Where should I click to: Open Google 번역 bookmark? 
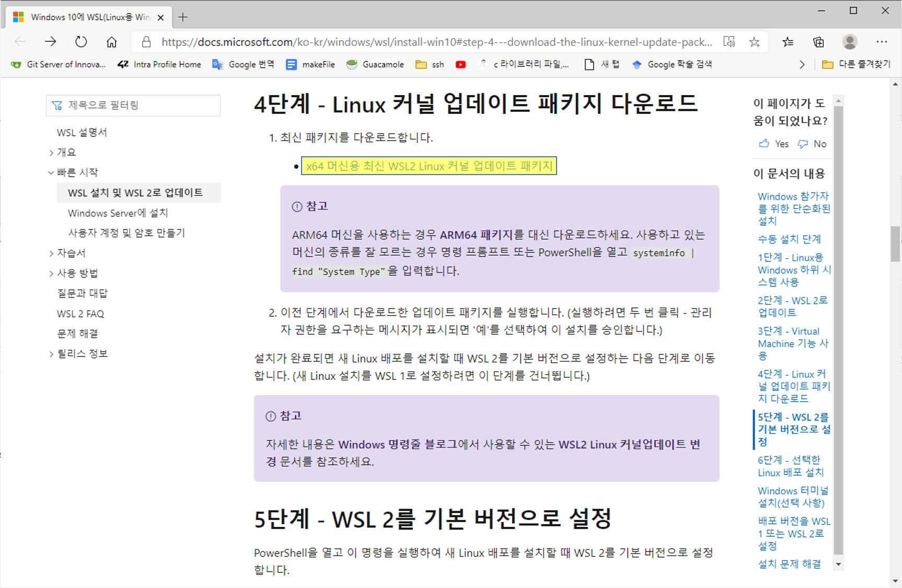click(x=243, y=64)
